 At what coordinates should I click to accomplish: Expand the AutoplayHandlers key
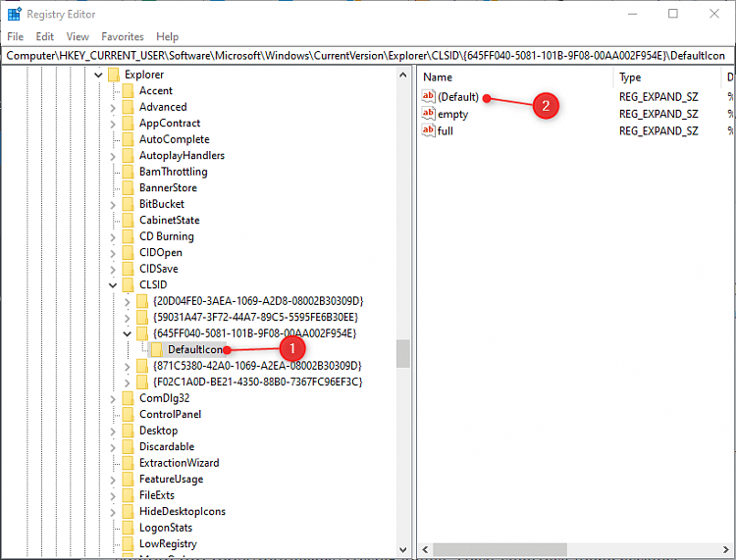113,156
